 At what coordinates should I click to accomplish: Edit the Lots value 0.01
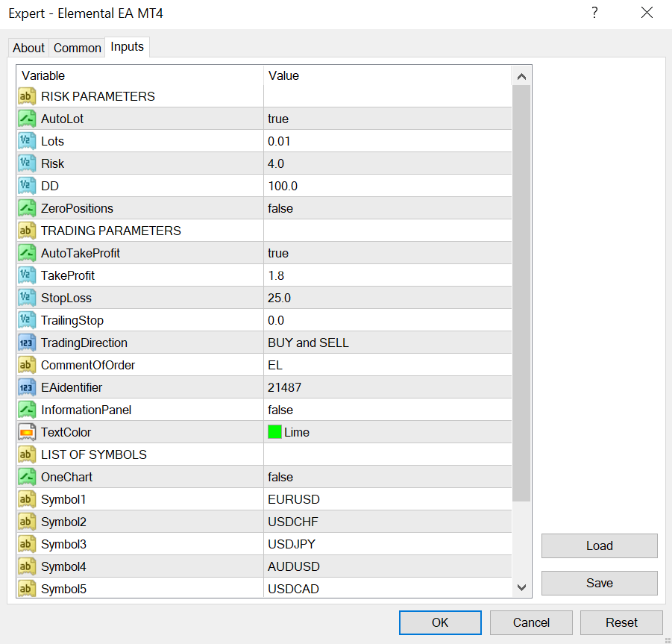click(387, 141)
